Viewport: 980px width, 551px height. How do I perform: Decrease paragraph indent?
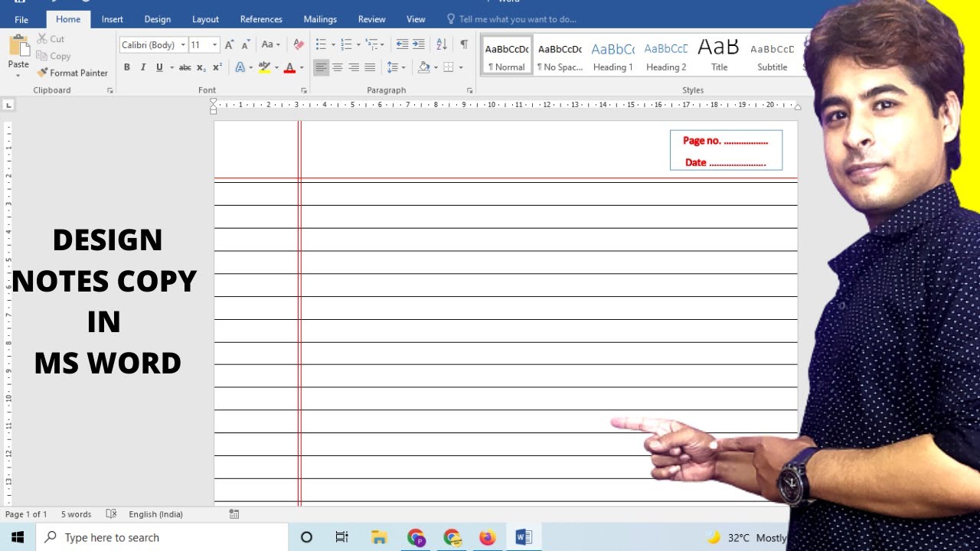(x=402, y=44)
